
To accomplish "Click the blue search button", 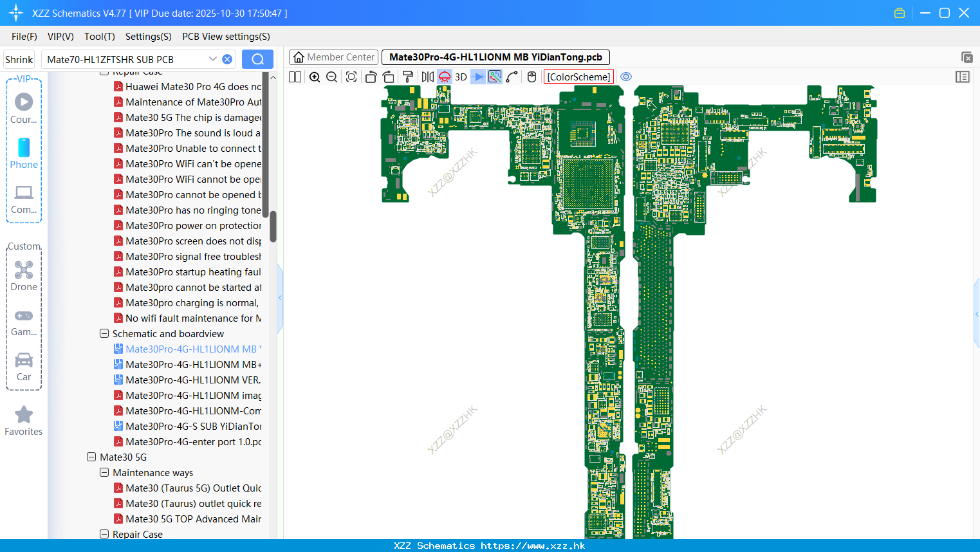I will pos(257,59).
